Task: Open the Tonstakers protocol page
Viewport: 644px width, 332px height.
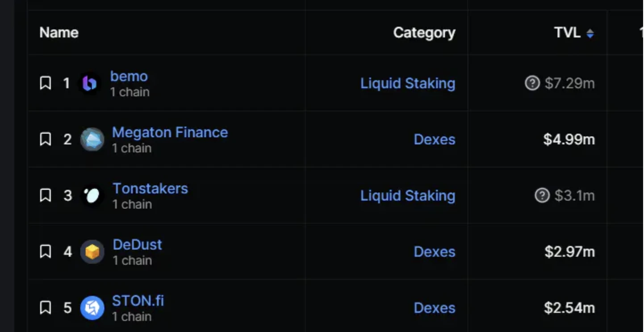Action: [x=150, y=189]
